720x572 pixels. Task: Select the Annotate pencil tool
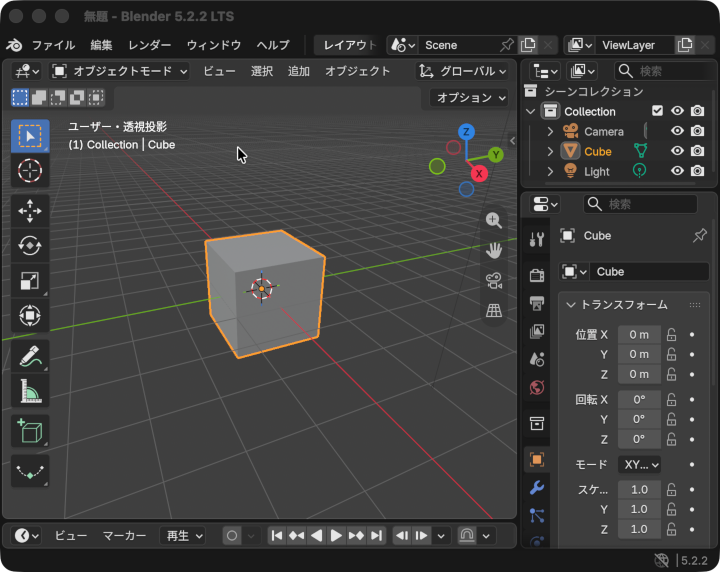(x=30, y=356)
